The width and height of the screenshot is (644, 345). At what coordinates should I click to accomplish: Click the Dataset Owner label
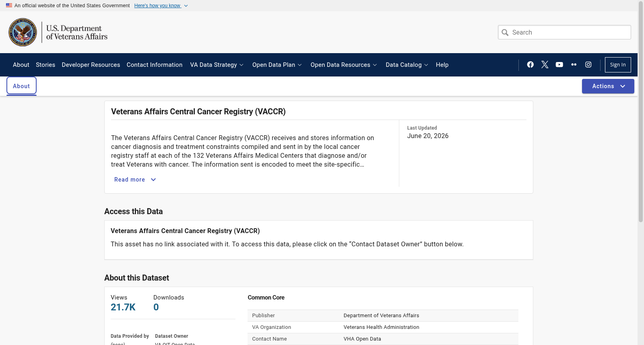(x=171, y=336)
